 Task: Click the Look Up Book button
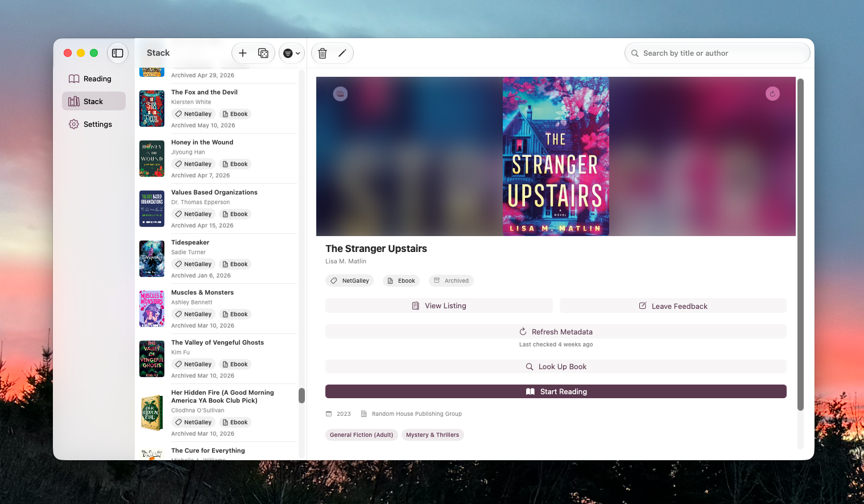(x=556, y=366)
